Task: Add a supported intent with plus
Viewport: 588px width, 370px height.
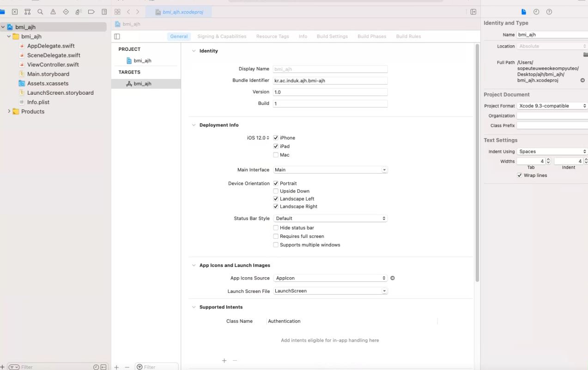Action: point(224,360)
